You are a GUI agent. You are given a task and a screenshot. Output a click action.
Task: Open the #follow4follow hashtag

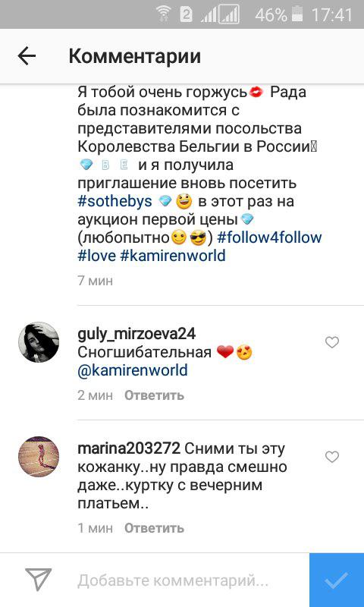(x=270, y=237)
